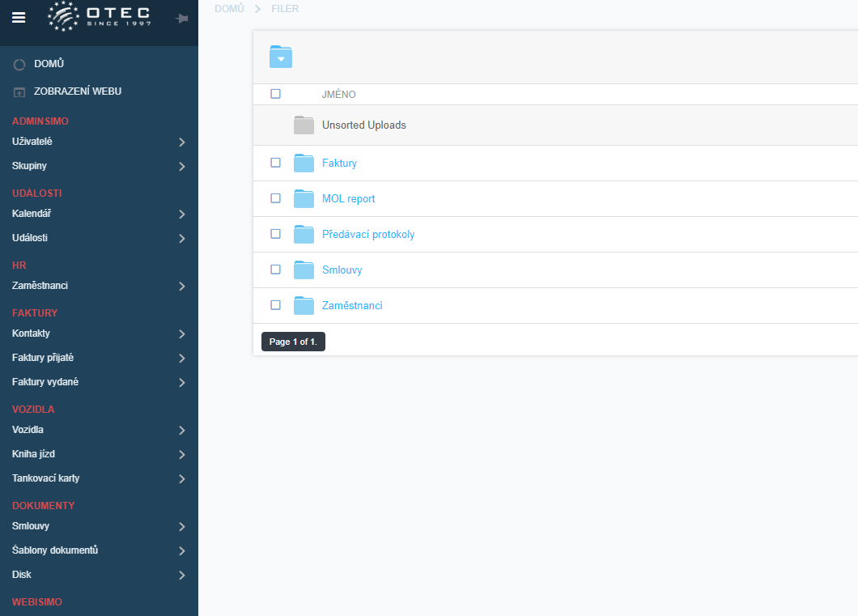Click the MOL report folder icon
This screenshot has height=616, width=858.
(x=304, y=198)
